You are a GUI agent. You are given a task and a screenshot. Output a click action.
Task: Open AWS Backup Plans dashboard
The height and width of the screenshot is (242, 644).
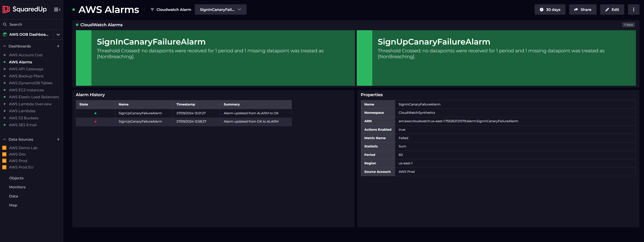point(26,76)
